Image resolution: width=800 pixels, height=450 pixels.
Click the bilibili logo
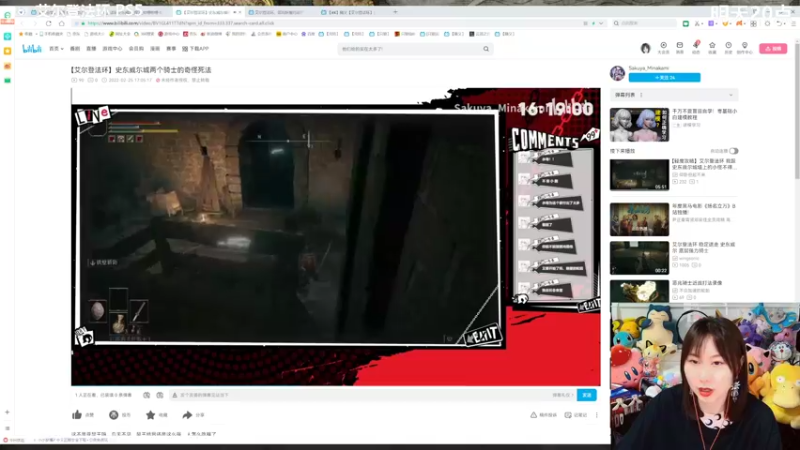pyautogui.click(x=32, y=48)
